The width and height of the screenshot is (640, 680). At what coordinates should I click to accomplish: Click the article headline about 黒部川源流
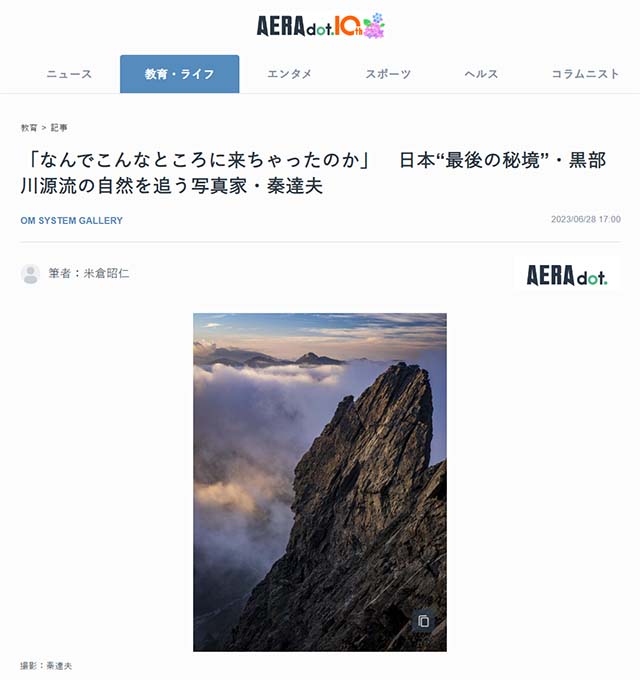pyautogui.click(x=313, y=173)
